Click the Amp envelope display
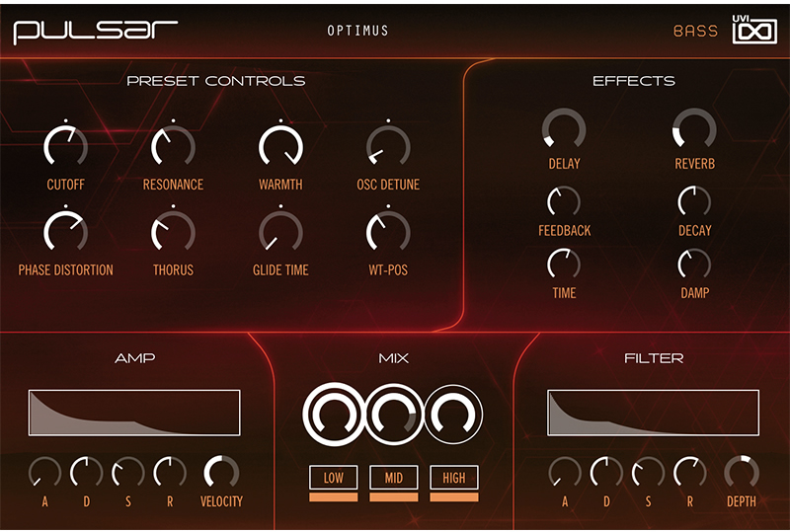790x532 pixels. point(134,413)
